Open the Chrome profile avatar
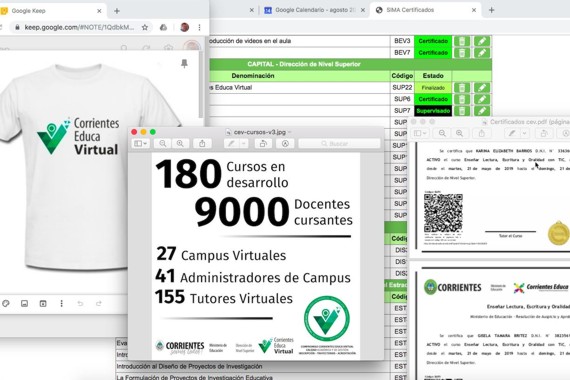Screen dimensions: 570x380 tap(185, 27)
